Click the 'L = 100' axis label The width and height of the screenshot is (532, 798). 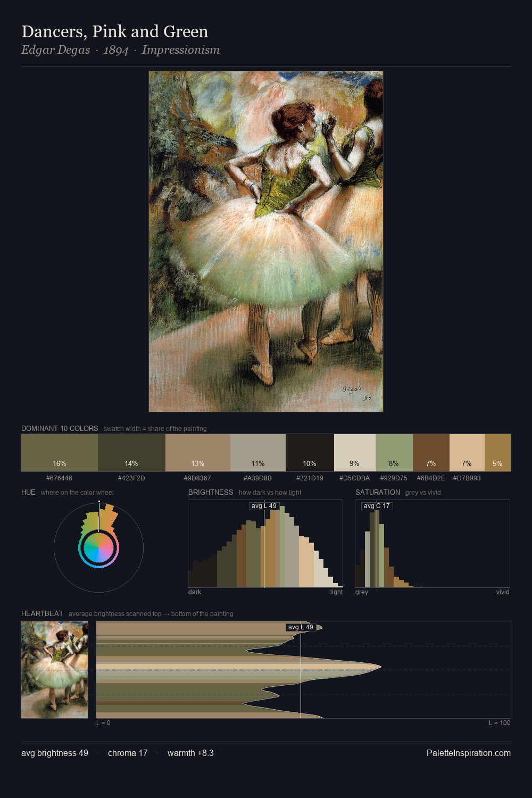500,723
